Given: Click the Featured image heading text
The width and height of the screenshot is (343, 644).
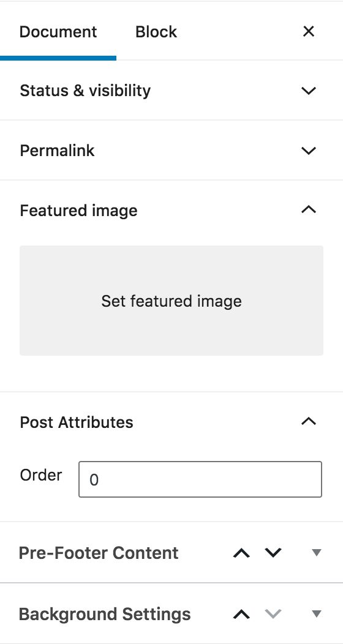Looking at the screenshot, I should (x=78, y=211).
